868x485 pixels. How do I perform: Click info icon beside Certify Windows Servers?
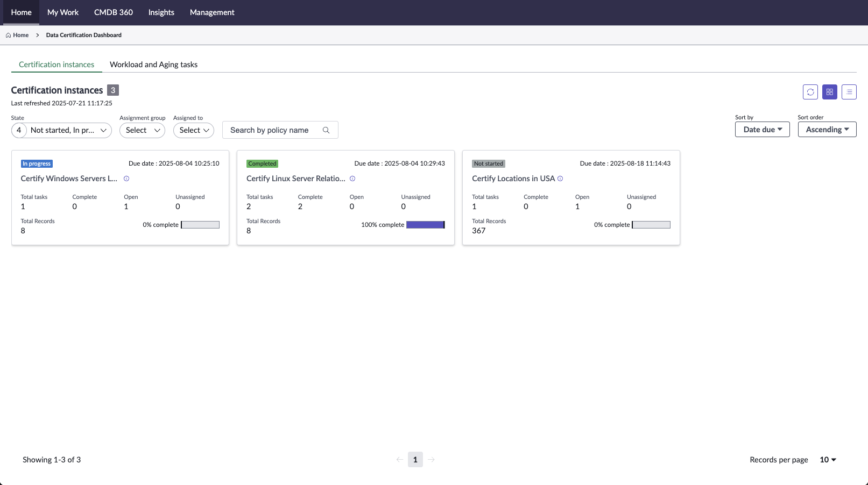click(x=126, y=179)
